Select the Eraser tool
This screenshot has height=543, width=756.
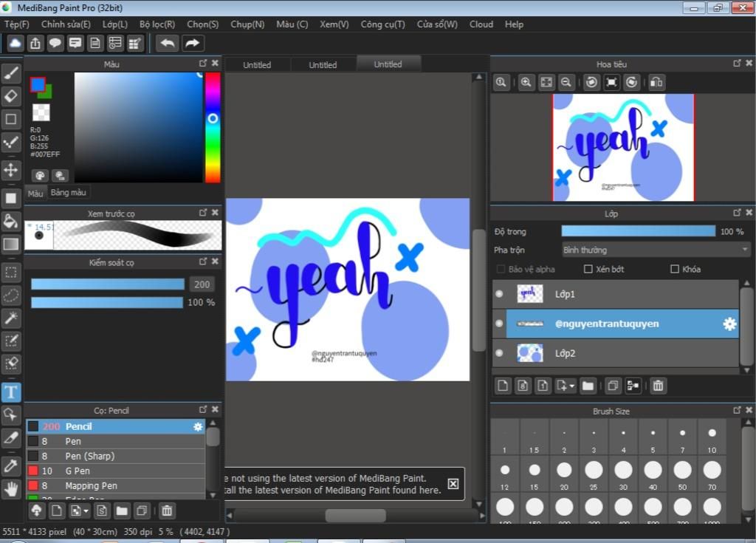pyautogui.click(x=11, y=96)
